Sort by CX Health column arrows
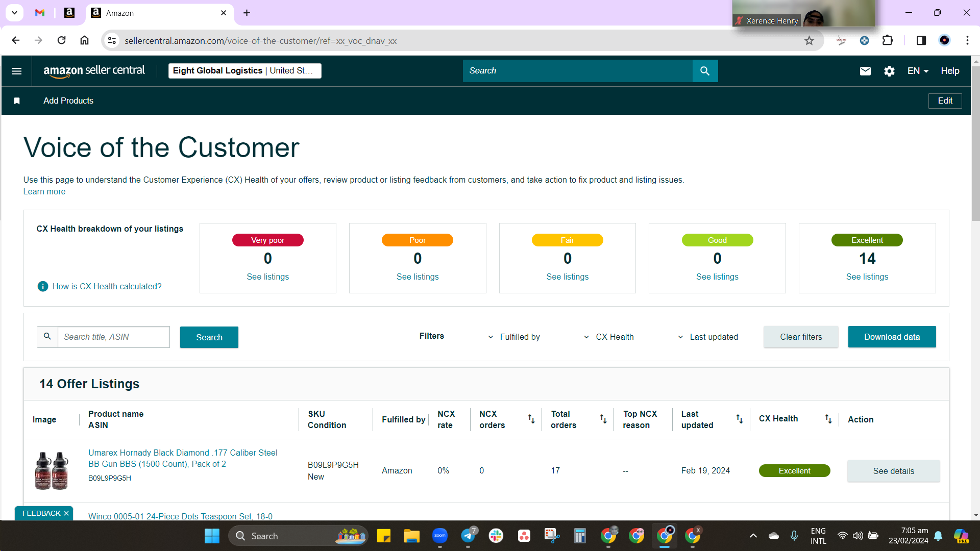 (828, 419)
